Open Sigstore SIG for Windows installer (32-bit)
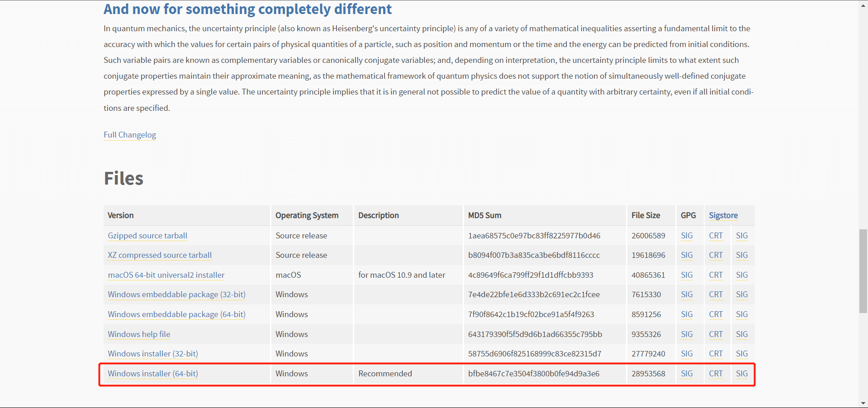The image size is (868, 408). [742, 354]
